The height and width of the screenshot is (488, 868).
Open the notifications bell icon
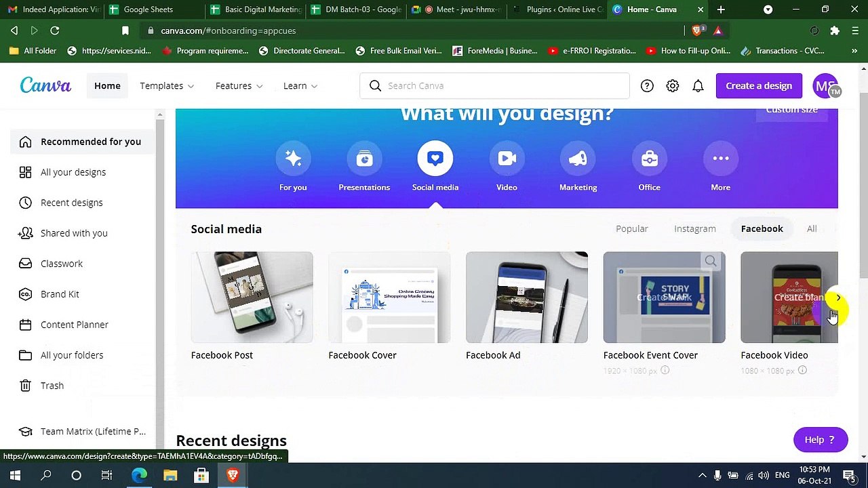point(698,86)
